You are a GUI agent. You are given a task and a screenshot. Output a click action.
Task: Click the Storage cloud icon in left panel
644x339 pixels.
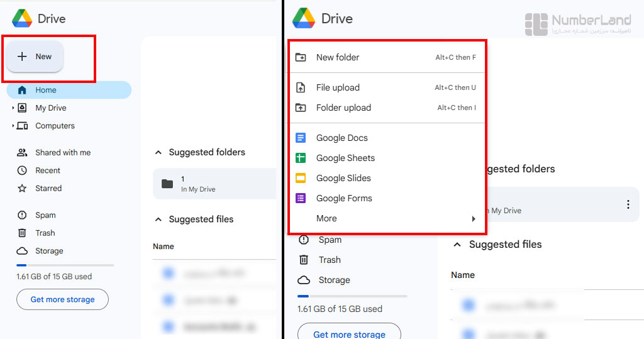tap(22, 251)
